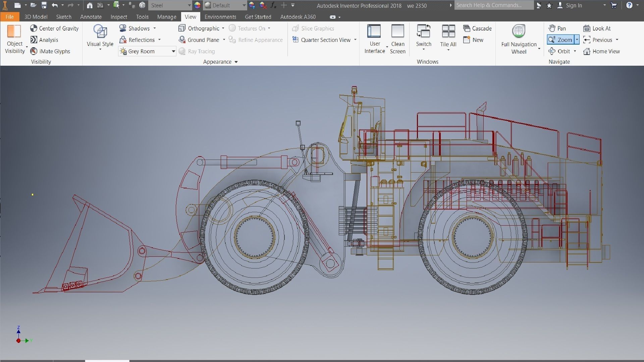Expand the Appearance panel arrow
Screen dimensions: 644x362
(236, 62)
